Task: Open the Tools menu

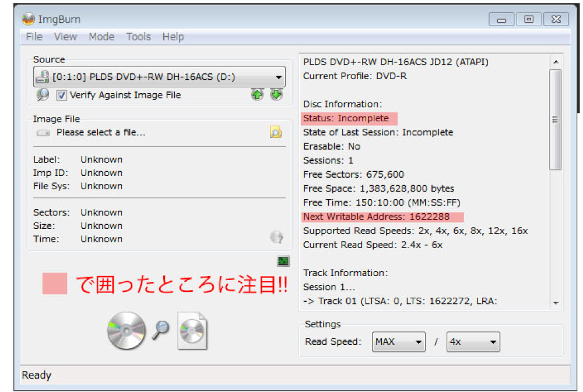Action: (x=138, y=37)
